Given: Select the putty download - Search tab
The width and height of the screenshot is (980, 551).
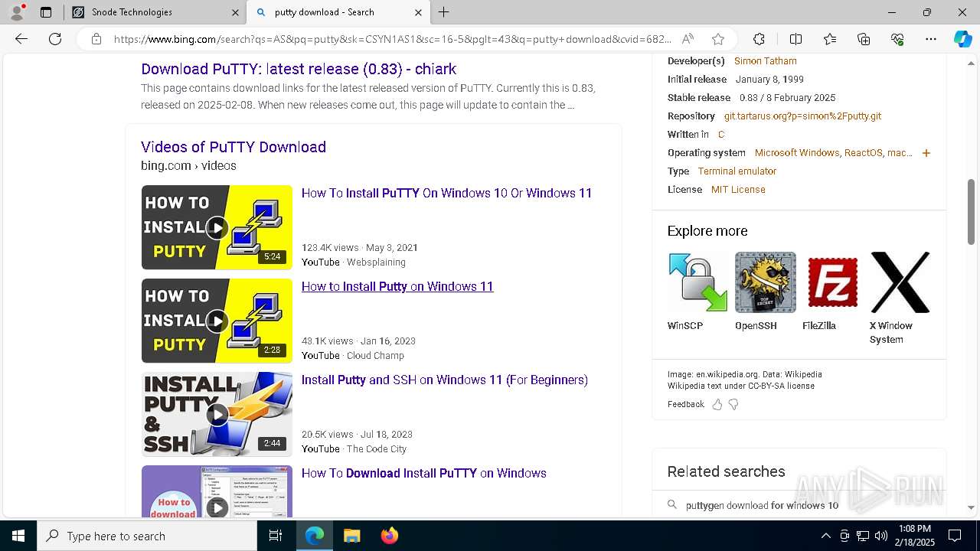Looking at the screenshot, I should click(338, 12).
